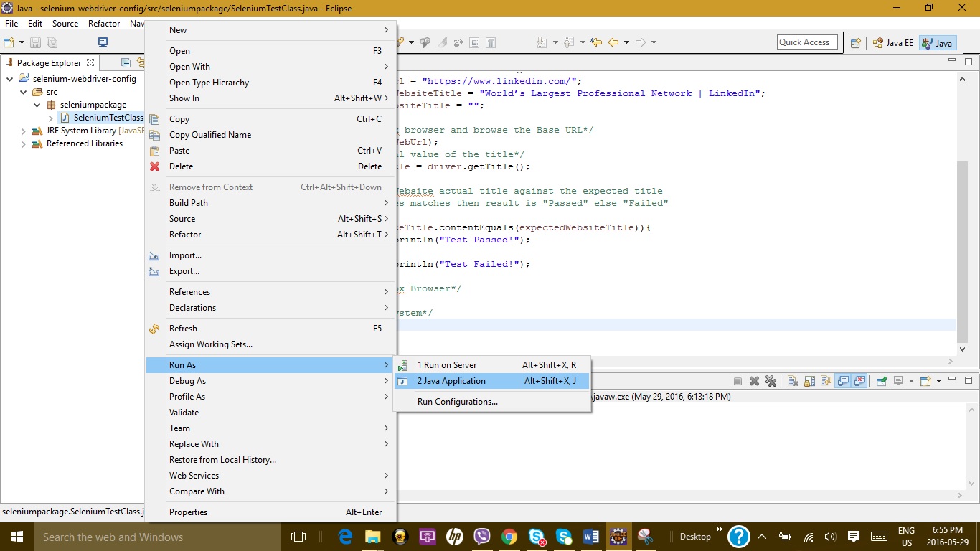Screen dimensions: 980x551
Task: Expand Referenced Libraries node
Action: pos(24,143)
